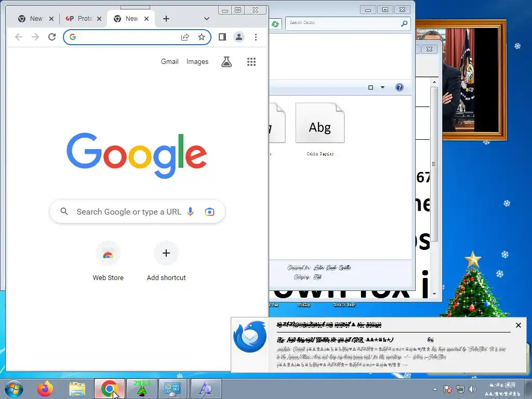Open the Web Store shortcut
Image resolution: width=532 pixels, height=399 pixels.
click(108, 261)
